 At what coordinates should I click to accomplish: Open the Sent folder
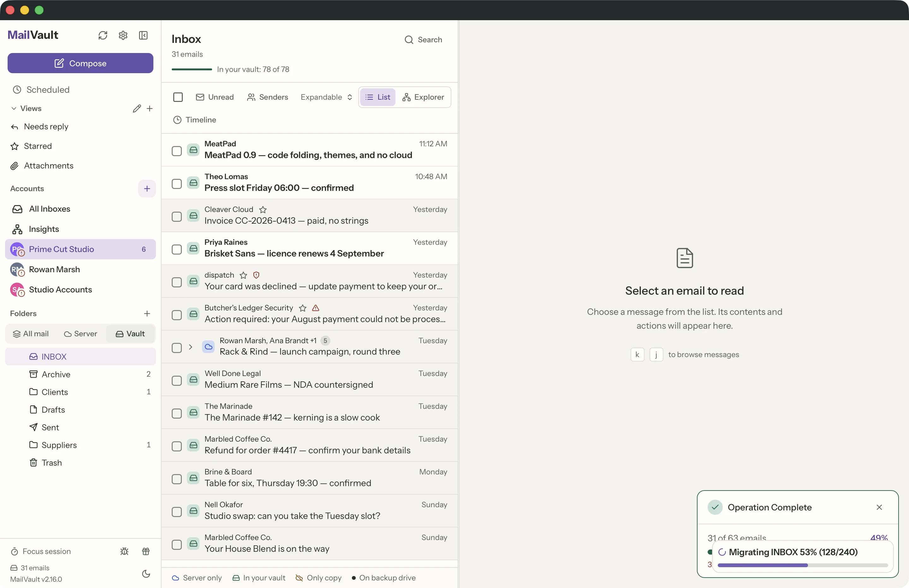point(80,427)
